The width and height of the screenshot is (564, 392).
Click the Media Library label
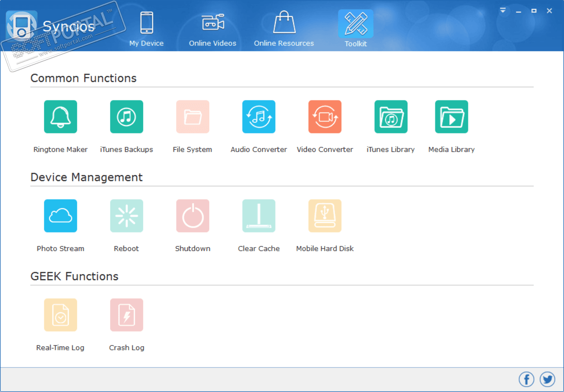(452, 150)
